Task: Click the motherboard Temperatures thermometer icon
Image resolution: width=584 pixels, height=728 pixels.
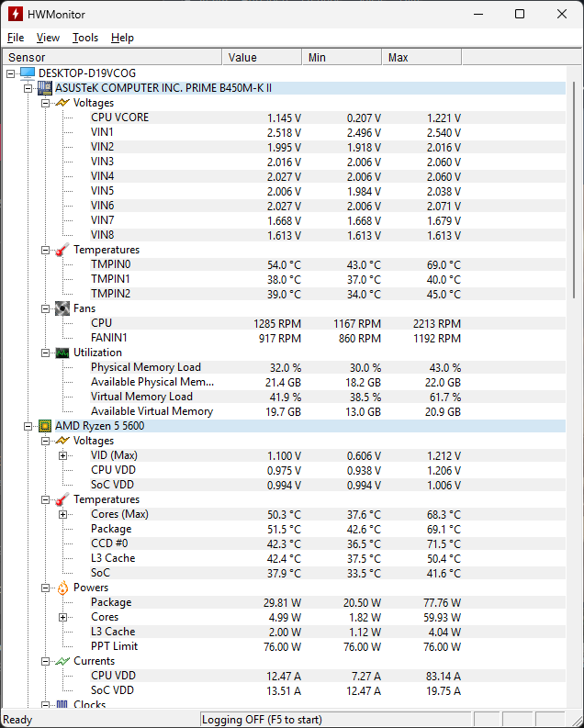Action: click(62, 250)
